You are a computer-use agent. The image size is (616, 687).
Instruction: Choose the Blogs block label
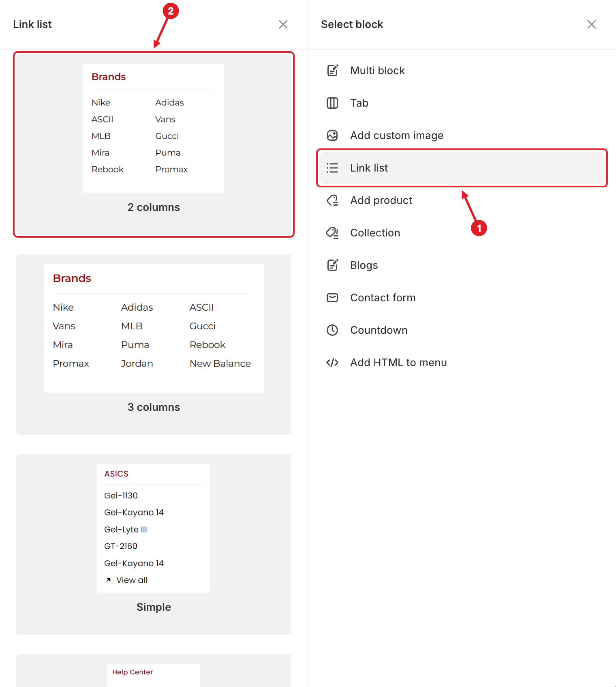(364, 265)
